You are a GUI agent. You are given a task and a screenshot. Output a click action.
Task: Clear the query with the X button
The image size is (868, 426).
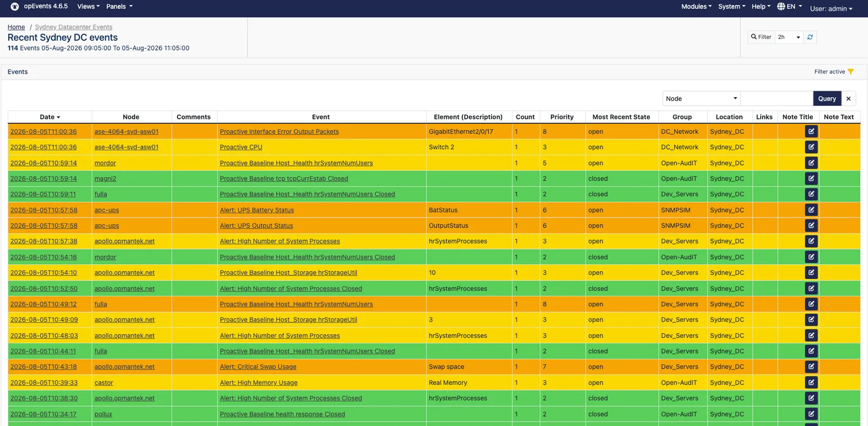(848, 98)
